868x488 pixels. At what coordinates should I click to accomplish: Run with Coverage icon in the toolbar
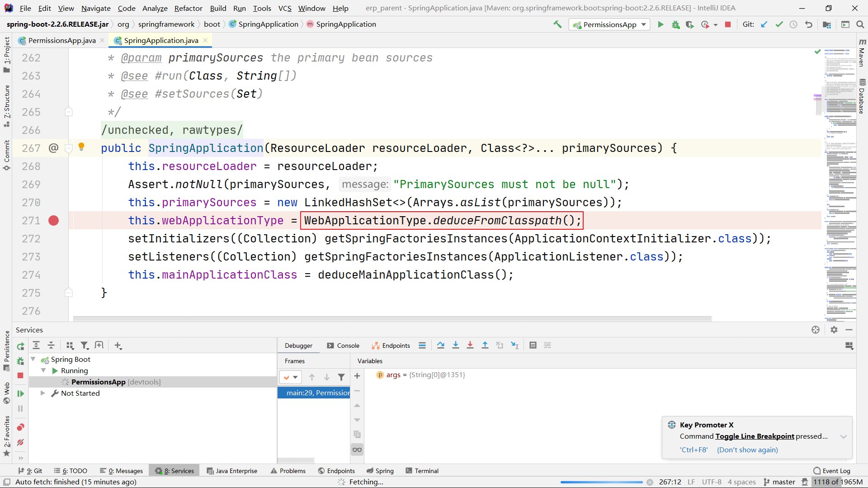[690, 24]
